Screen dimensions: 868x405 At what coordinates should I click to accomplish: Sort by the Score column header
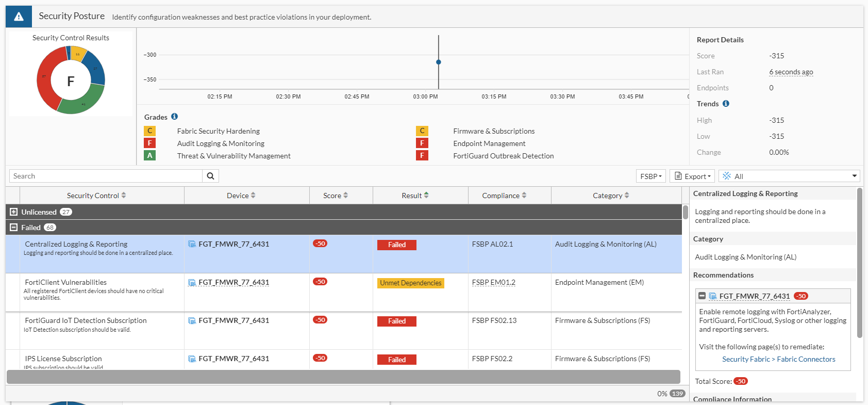pos(336,196)
